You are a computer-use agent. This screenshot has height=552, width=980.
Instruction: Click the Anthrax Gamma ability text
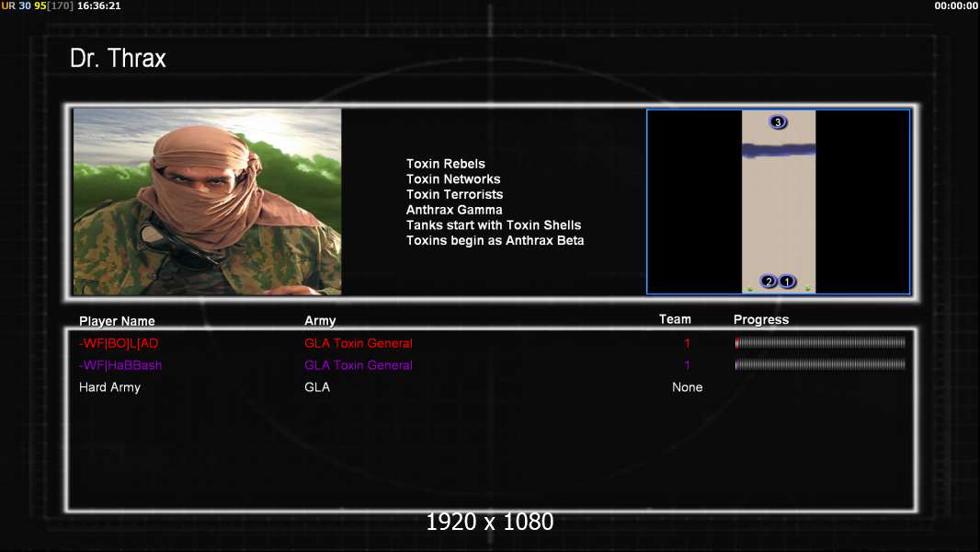[454, 210]
